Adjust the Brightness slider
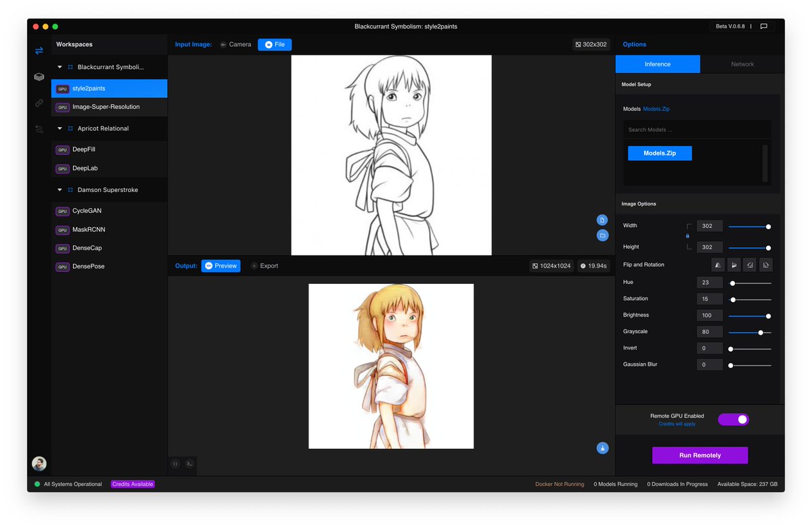This screenshot has width=812, height=528. pyautogui.click(x=750, y=316)
